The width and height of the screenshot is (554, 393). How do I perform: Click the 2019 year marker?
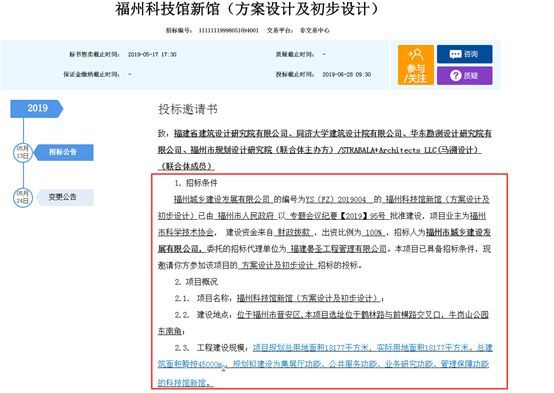37,108
